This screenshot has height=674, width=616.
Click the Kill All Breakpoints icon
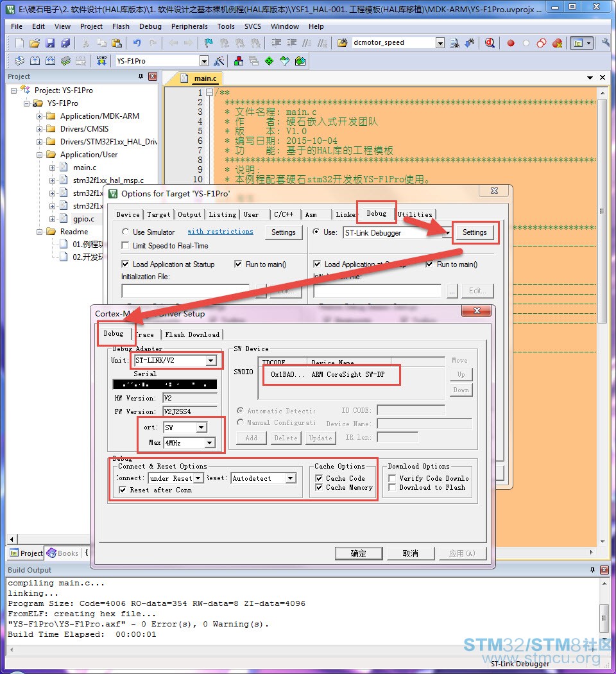tap(558, 42)
